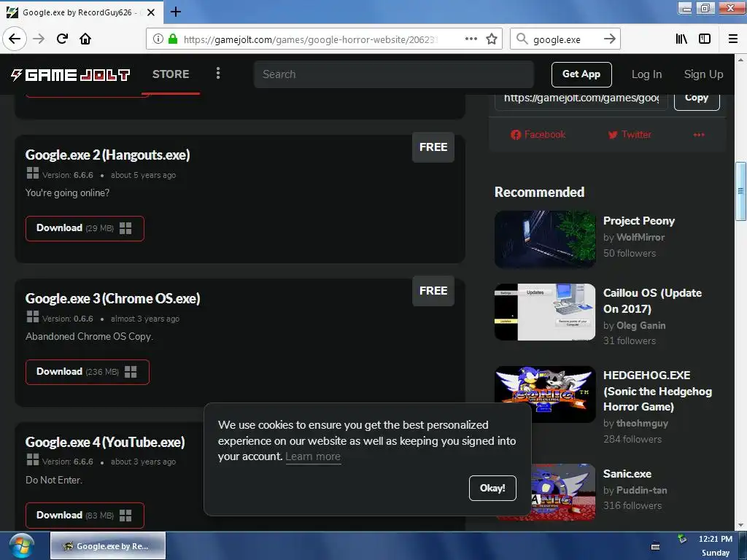Image resolution: width=747 pixels, height=560 pixels.
Task: Open the Firefox hamburger menu
Action: coord(733,39)
